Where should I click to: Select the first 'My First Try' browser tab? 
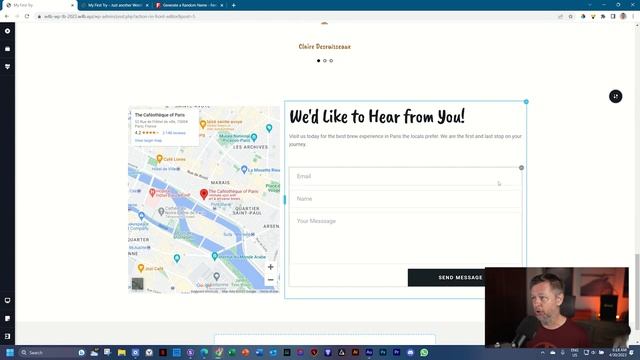pyautogui.click(x=39, y=5)
